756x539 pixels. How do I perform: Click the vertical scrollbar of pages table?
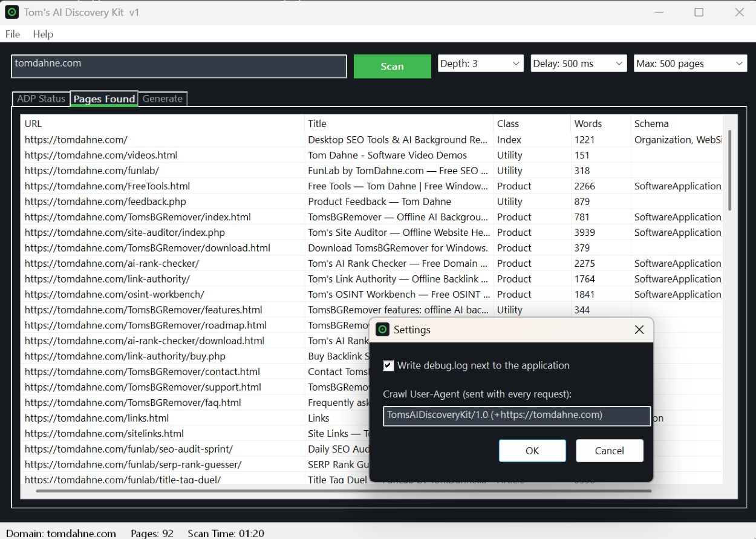pyautogui.click(x=729, y=169)
